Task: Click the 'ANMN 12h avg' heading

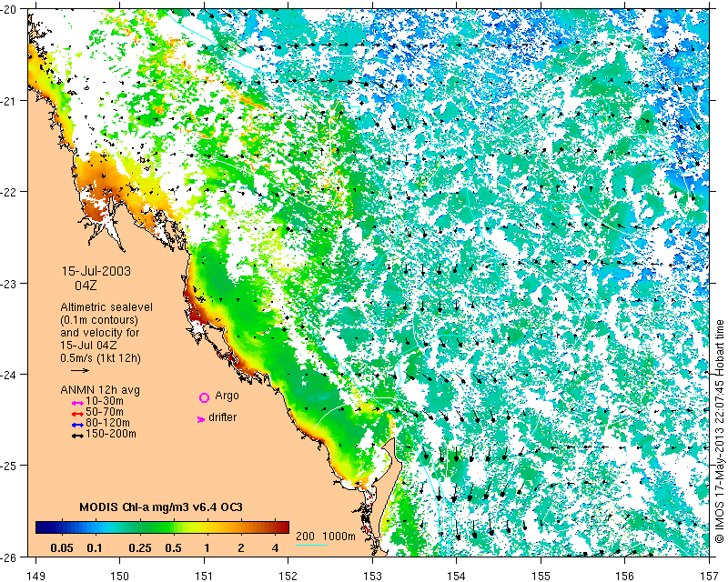Action: pyautogui.click(x=100, y=389)
